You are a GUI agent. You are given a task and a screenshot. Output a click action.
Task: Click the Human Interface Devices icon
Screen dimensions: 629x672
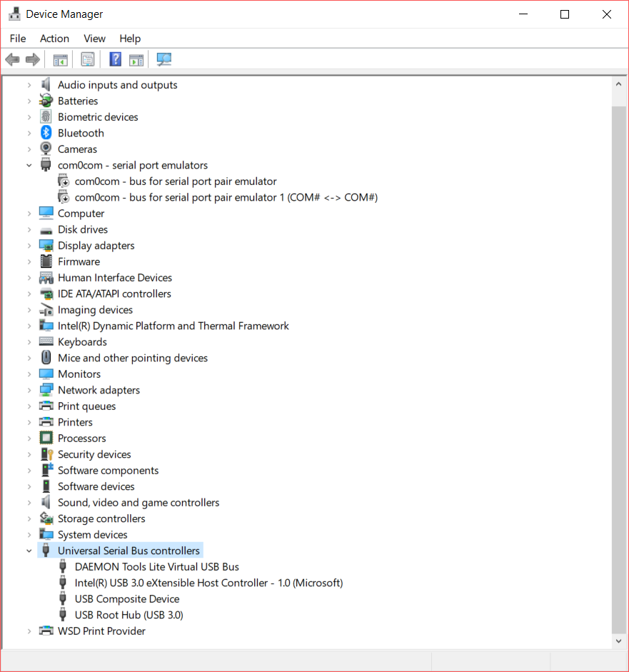coord(46,278)
